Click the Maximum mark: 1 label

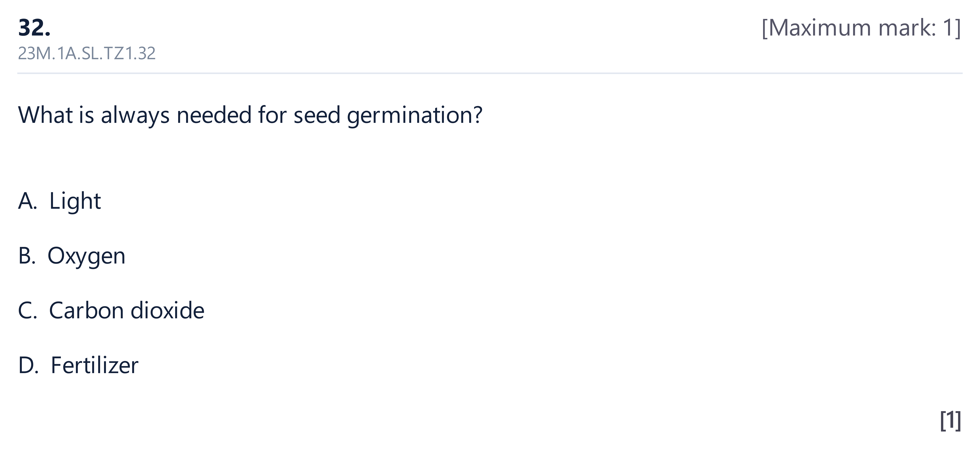click(861, 28)
